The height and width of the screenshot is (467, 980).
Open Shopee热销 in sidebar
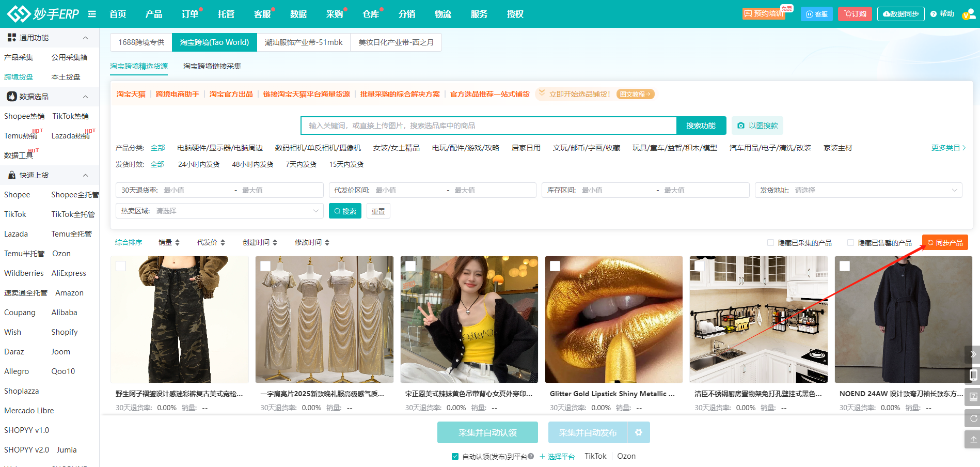click(24, 116)
